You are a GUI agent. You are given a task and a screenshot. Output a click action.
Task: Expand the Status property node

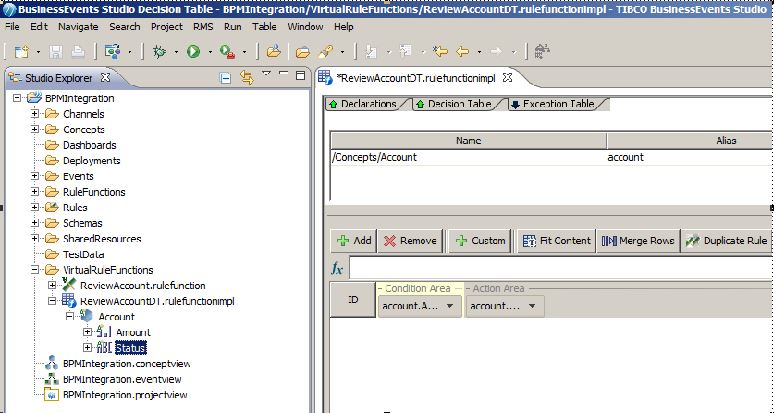click(88, 348)
